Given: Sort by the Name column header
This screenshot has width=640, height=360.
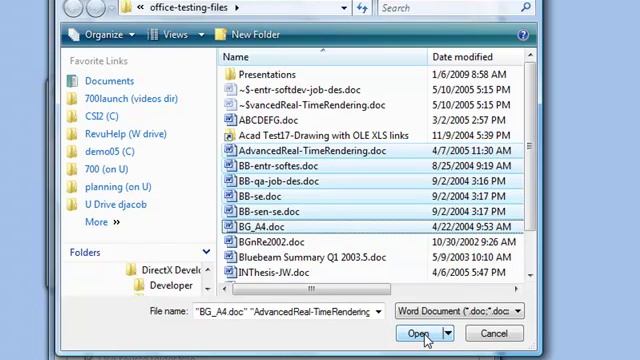Looking at the screenshot, I should click(322, 57).
